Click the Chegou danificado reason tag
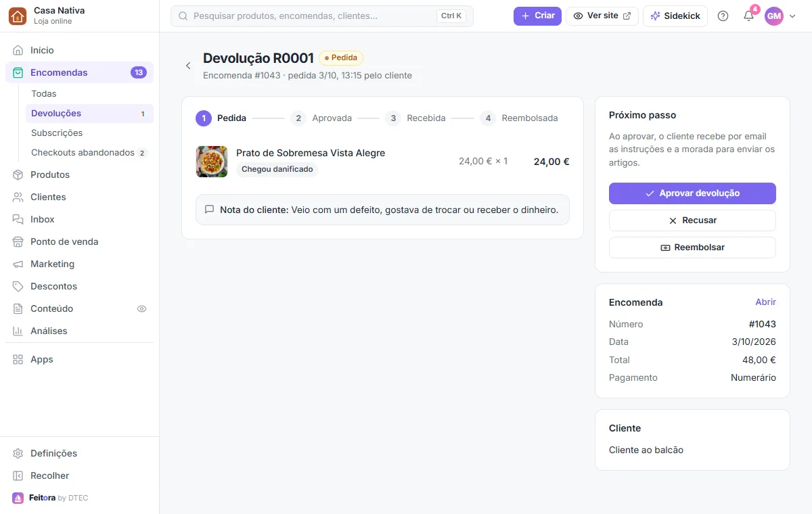 pos(277,169)
